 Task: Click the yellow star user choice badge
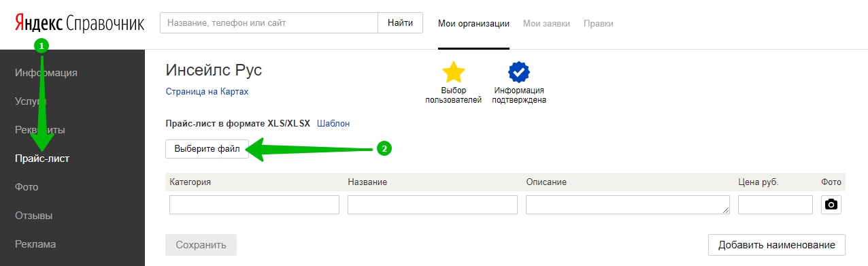point(454,72)
